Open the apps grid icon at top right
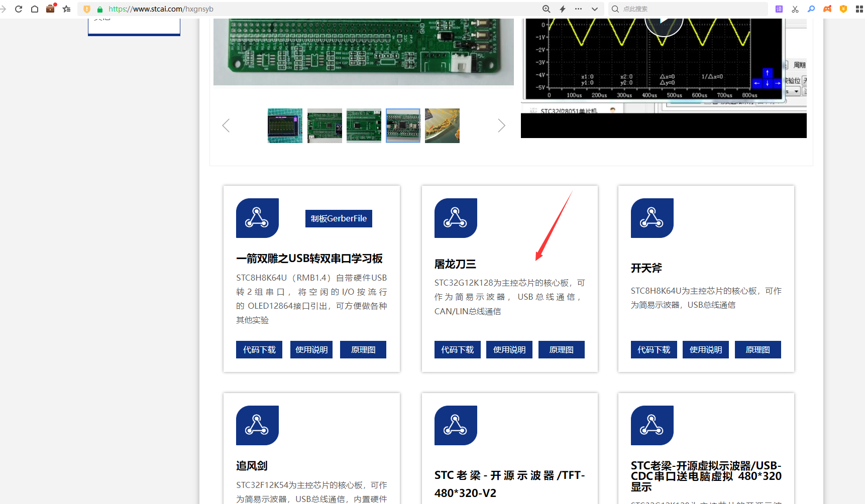This screenshot has width=865, height=504. (859, 9)
